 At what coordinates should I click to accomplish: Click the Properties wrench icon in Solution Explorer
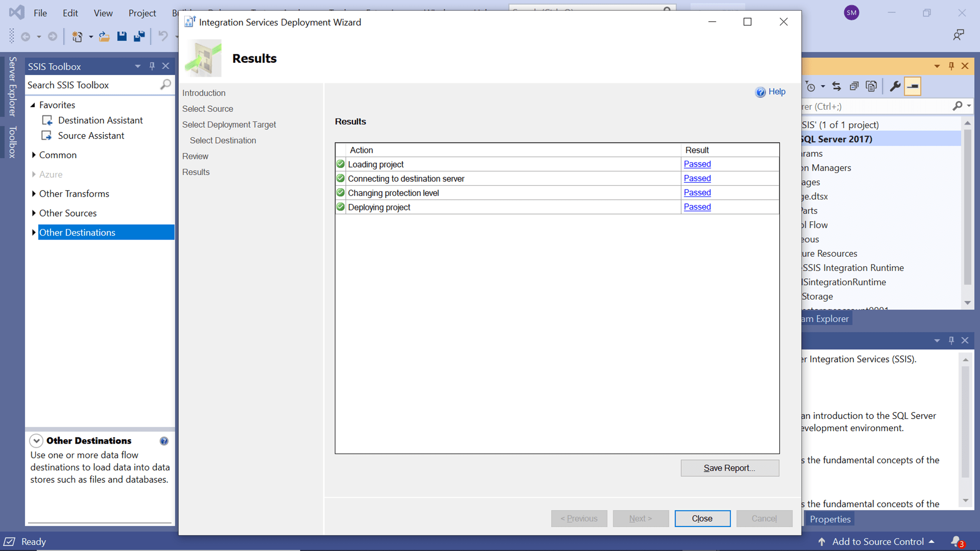[x=895, y=87]
